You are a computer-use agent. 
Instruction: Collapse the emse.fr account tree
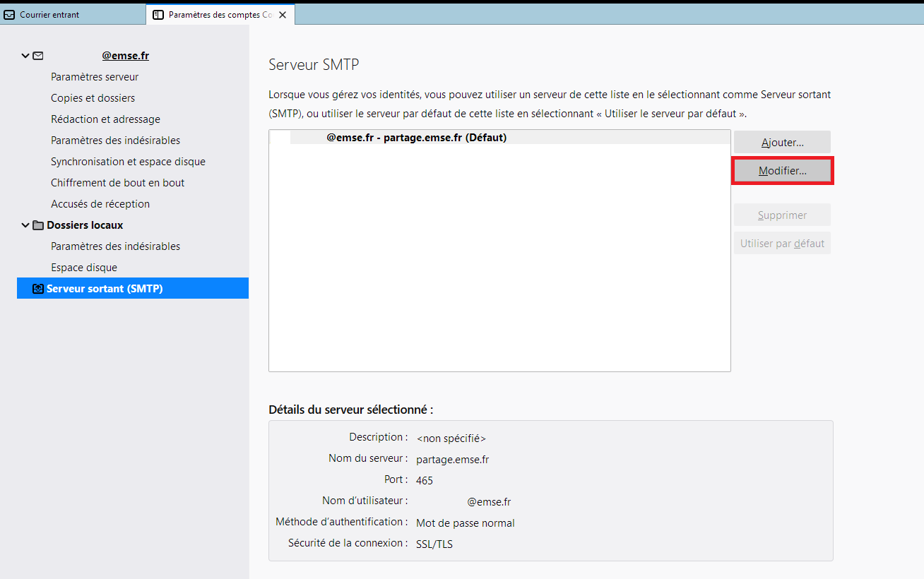(25, 56)
